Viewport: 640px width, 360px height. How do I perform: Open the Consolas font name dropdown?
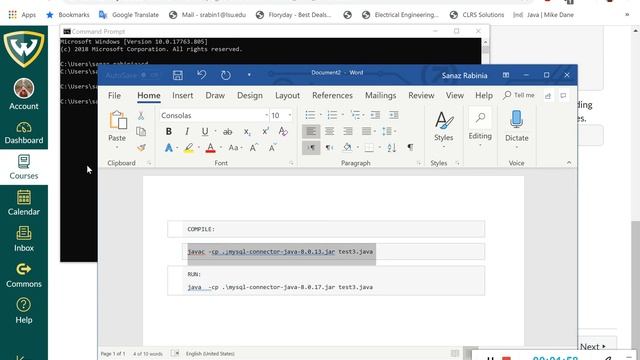click(266, 116)
